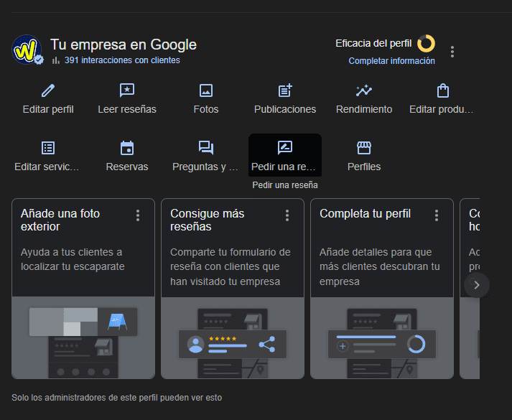The width and height of the screenshot is (512, 420).
Task: Open options menu on Añade una foto exterior card
Action: pos(138,215)
